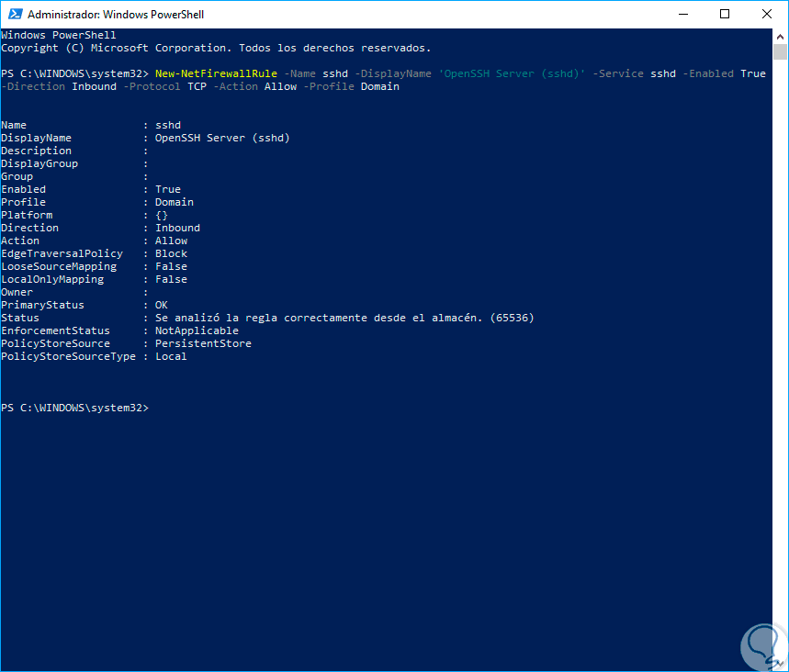
Task: Minimize the PowerShell window
Action: coord(683,15)
